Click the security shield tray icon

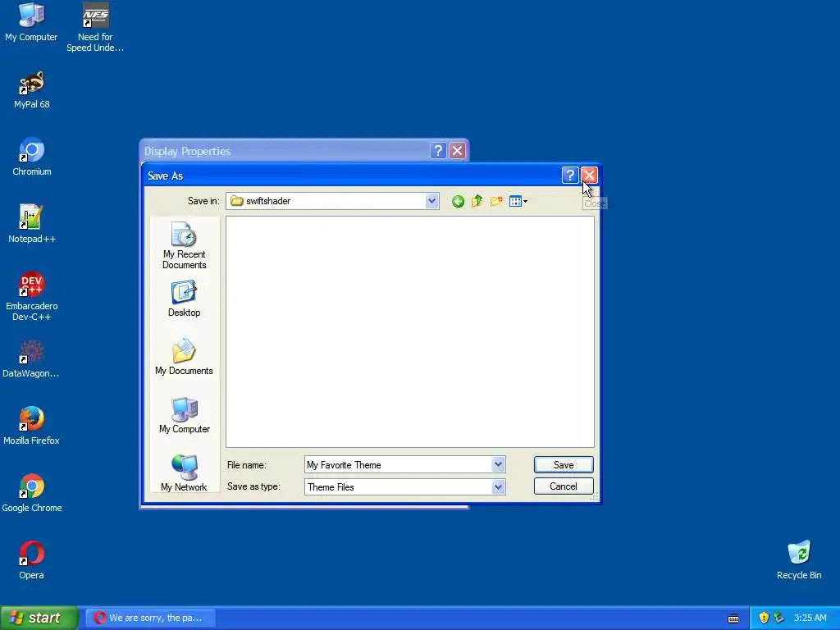pyautogui.click(x=764, y=618)
